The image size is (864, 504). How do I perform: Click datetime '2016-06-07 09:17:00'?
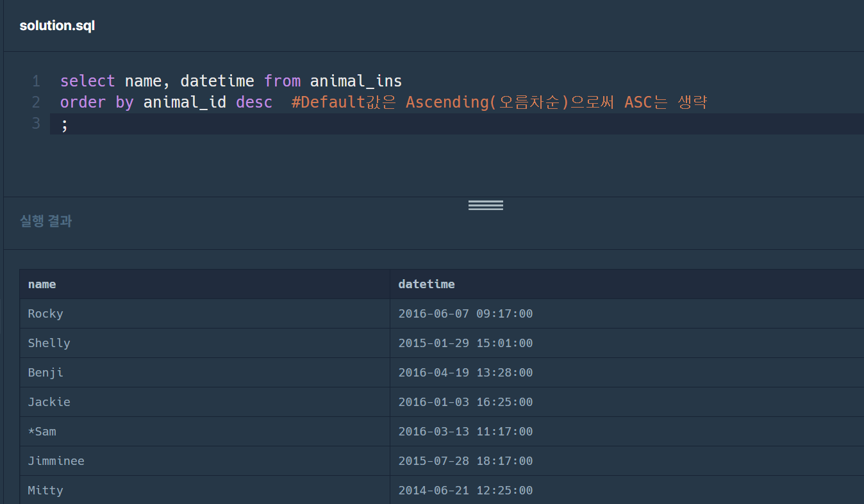[x=465, y=314]
